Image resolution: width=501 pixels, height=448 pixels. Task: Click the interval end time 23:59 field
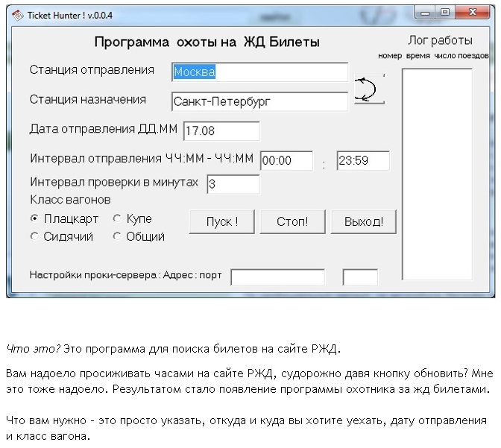(x=363, y=160)
